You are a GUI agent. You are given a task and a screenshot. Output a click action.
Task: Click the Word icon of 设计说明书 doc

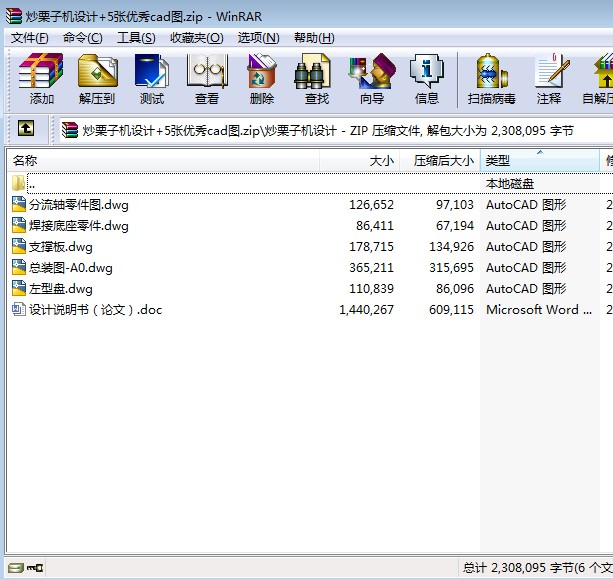pyautogui.click(x=19, y=310)
